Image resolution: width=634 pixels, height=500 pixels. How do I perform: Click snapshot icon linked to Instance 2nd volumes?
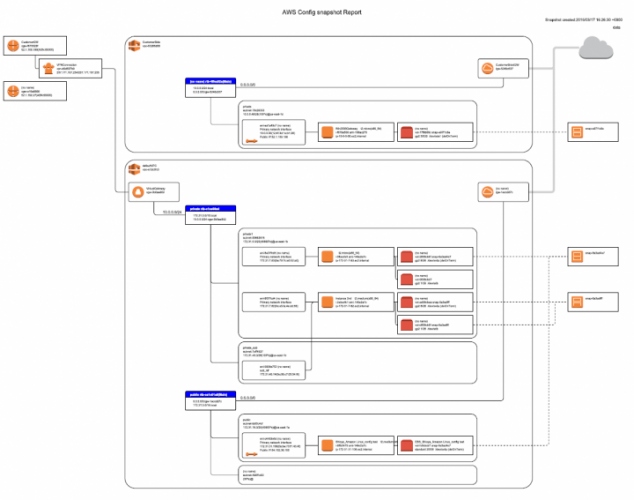[577, 302]
